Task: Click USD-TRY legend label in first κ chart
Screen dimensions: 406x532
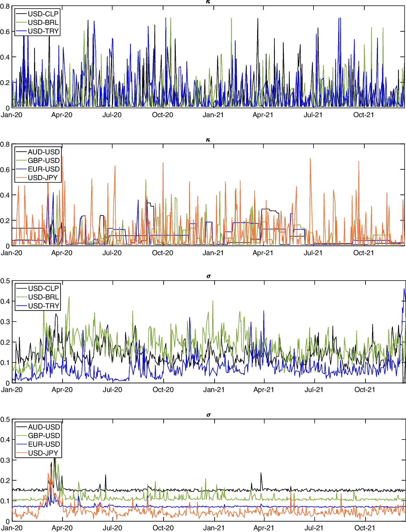Action: pos(43,31)
